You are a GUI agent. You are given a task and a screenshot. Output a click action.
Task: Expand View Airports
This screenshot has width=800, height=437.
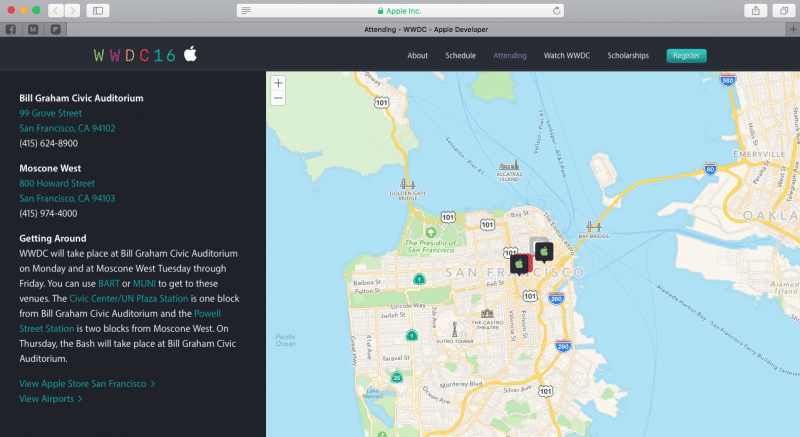coord(51,399)
